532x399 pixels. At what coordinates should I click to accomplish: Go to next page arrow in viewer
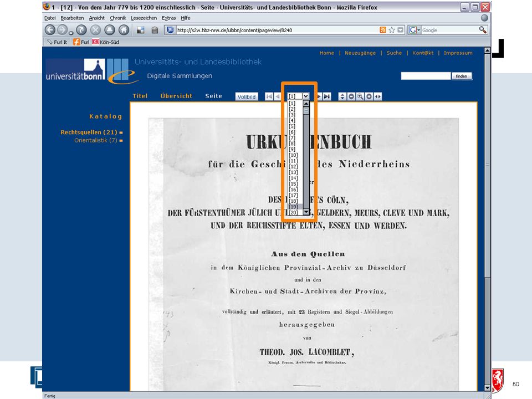[319, 96]
